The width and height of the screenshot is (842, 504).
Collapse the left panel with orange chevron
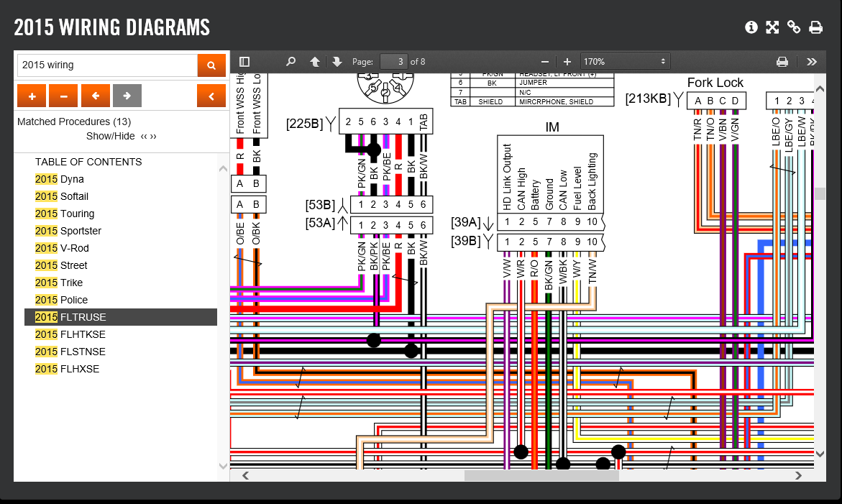point(211,96)
